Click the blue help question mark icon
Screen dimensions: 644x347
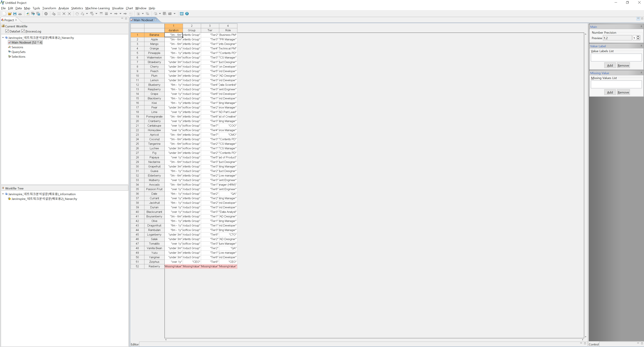187,14
